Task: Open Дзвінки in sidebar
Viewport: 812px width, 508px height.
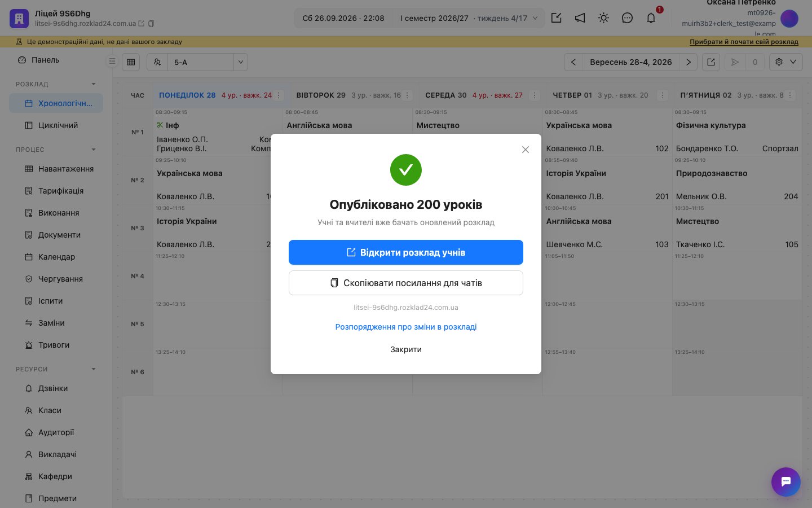Action: click(x=56, y=388)
